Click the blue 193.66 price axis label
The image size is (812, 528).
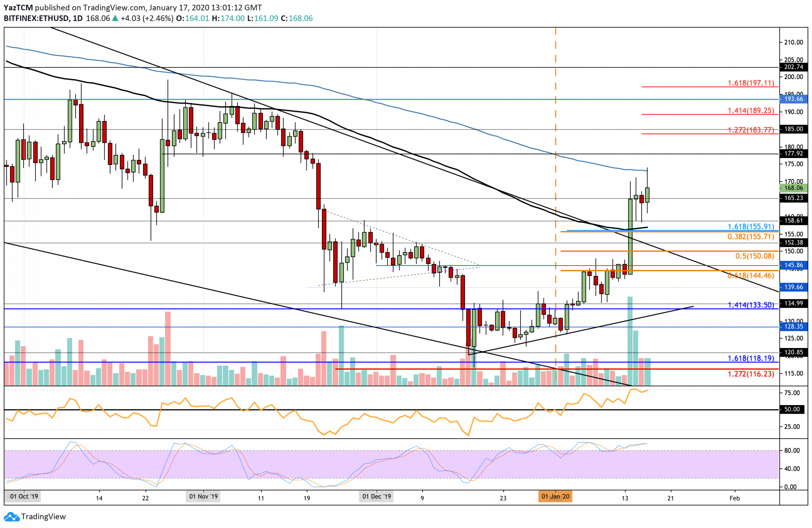pyautogui.click(x=794, y=99)
